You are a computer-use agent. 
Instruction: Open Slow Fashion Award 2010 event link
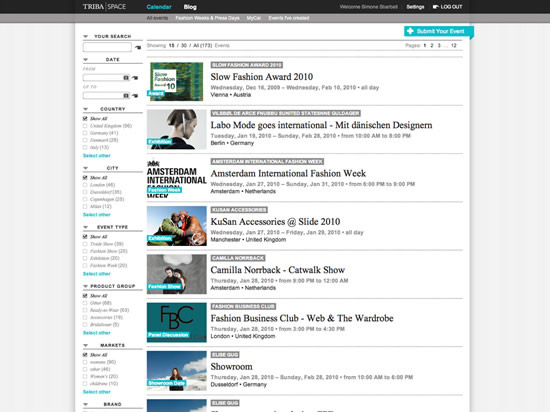pyautogui.click(x=262, y=76)
